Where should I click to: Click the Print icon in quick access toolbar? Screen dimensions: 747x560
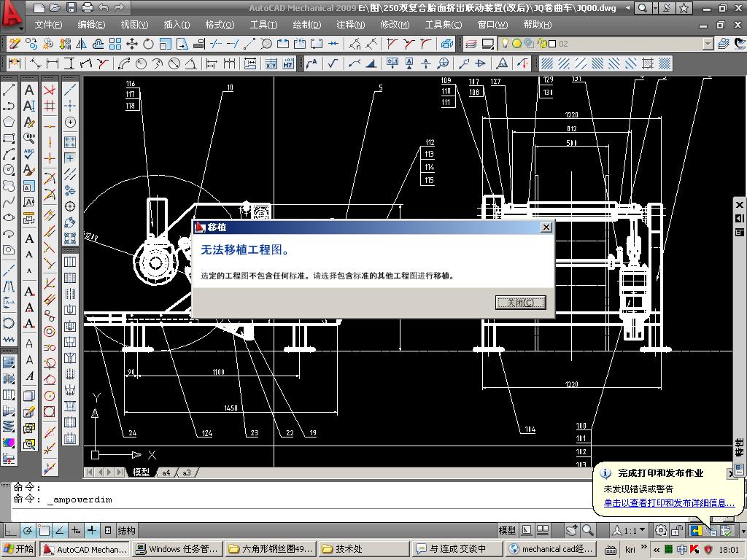88,7
